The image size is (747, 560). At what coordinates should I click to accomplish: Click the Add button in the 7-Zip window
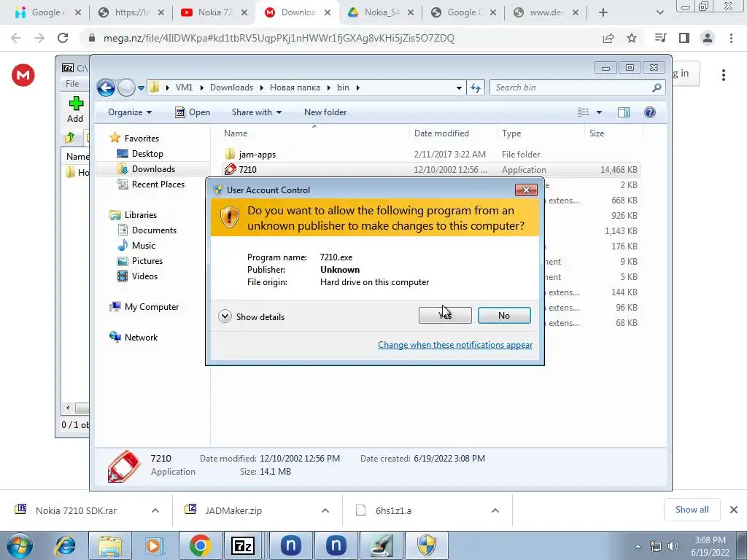75,110
